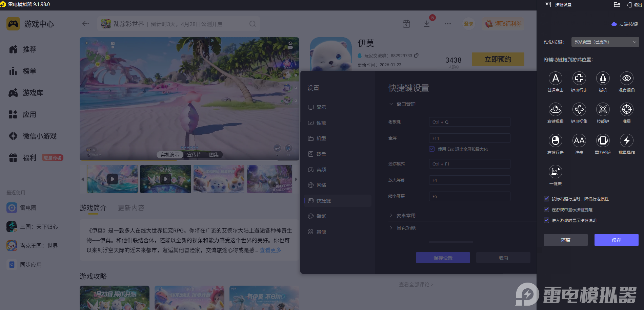Screen dimensions: 644x310
Task: Select the 准星 crosshair icon
Action: tap(627, 109)
